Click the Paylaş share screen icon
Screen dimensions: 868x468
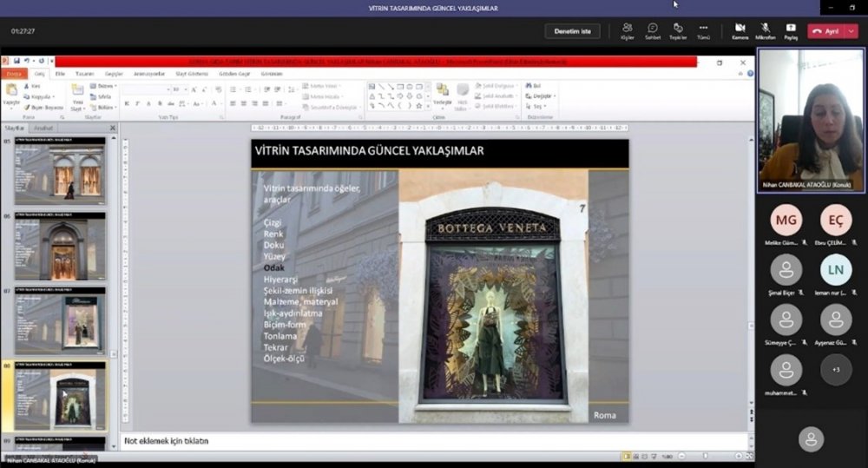pos(791,31)
